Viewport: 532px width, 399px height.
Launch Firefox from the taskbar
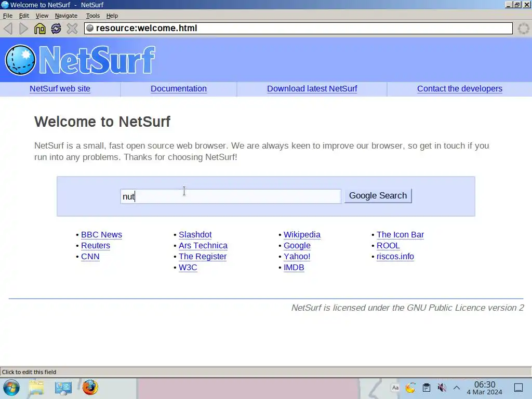click(90, 388)
